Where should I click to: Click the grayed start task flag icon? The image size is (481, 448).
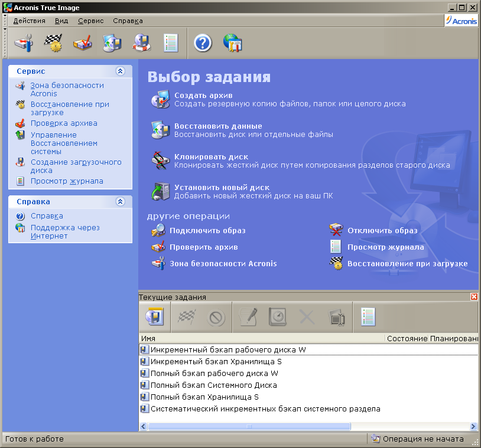click(x=187, y=317)
